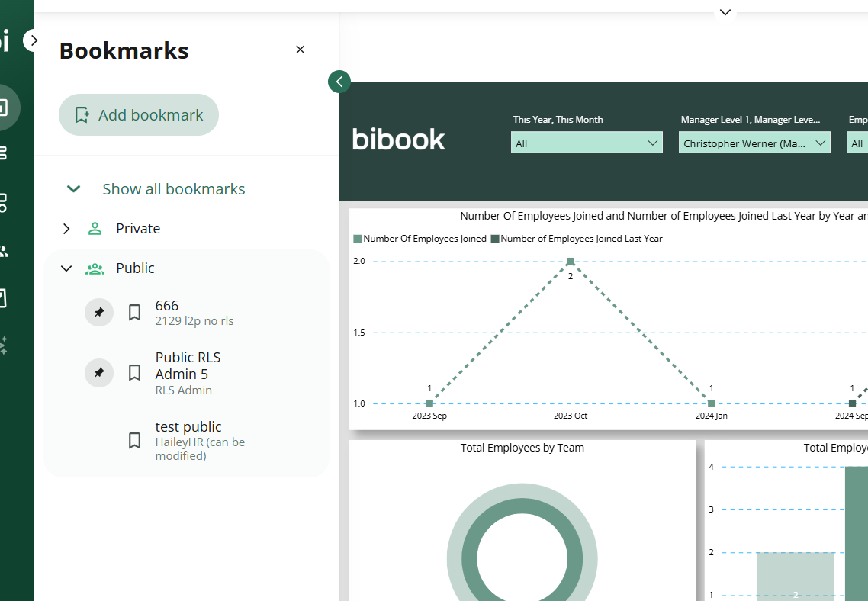Click the Public group icon
This screenshot has width=868, height=601.
95,268
